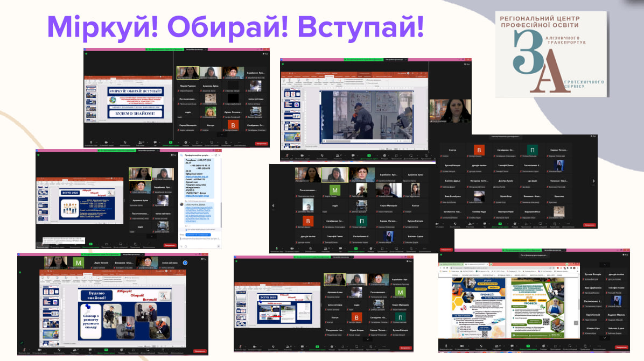Viewport: 644px width, 361px height.
Task: Click green Share Screen in gallery window with left arrow
Action: tap(356, 249)
